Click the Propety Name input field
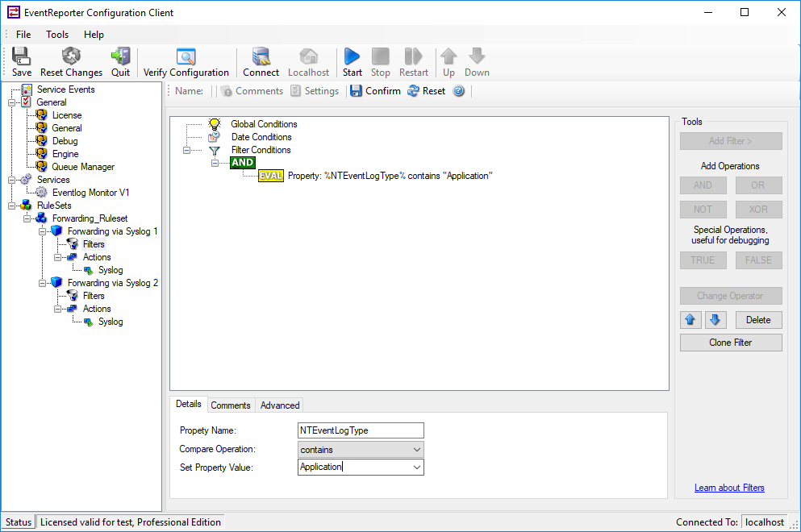Image resolution: width=801 pixels, height=532 pixels. click(361, 430)
